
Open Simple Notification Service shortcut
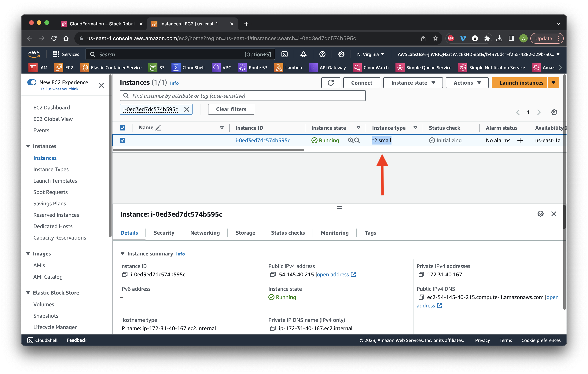[492, 68]
